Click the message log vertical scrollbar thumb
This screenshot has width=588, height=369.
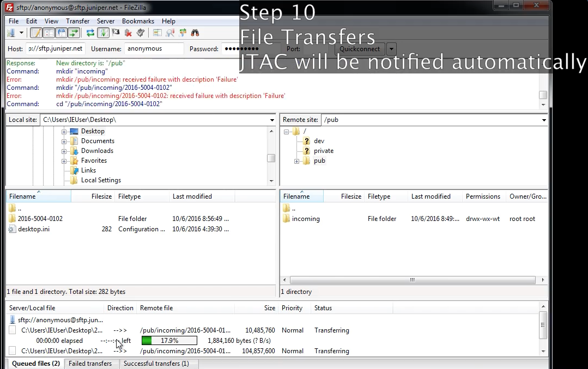543,95
